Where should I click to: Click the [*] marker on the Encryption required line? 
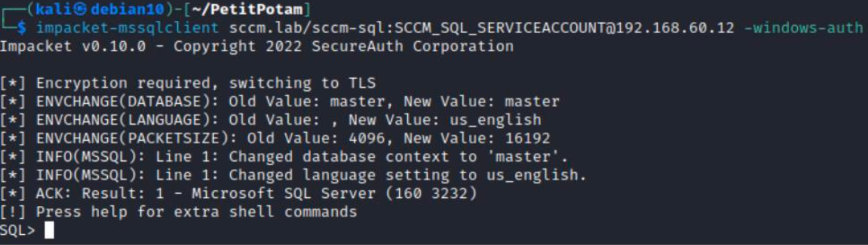coord(13,83)
